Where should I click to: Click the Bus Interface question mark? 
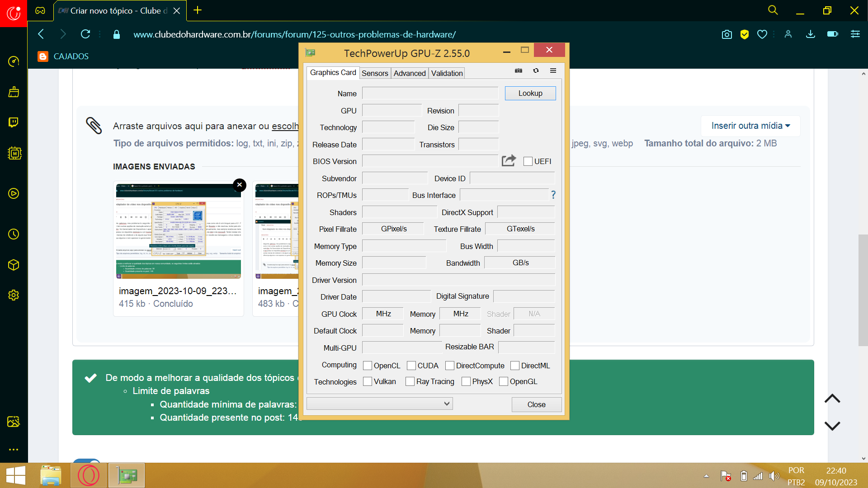point(553,195)
